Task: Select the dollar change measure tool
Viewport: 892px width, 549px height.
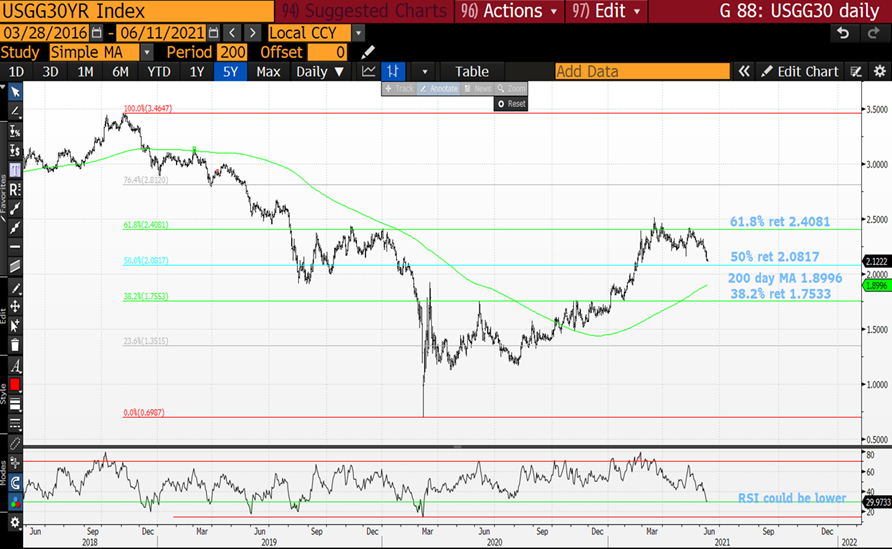Action: pyautogui.click(x=15, y=150)
